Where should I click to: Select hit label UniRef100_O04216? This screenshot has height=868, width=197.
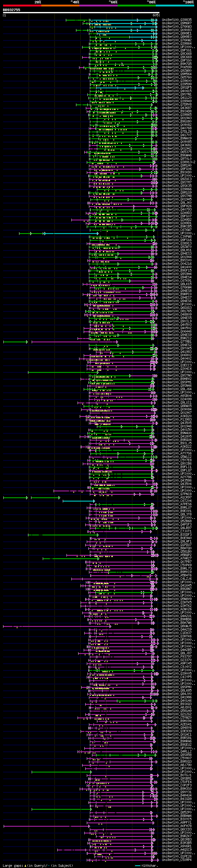click(x=177, y=264)
